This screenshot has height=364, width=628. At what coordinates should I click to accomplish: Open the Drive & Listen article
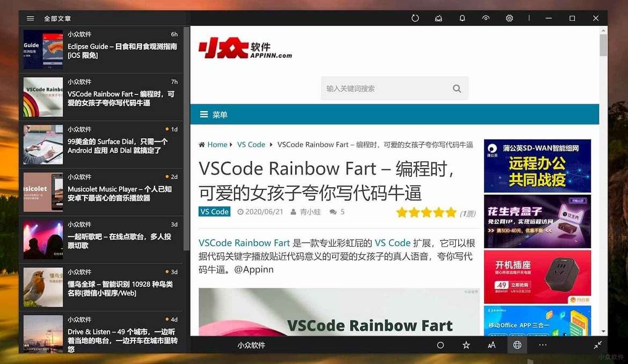(101, 333)
